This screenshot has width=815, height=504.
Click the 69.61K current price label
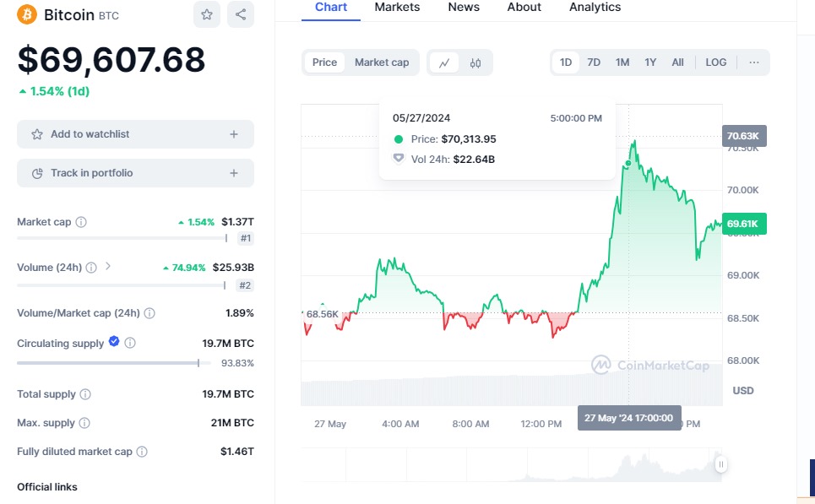(743, 224)
